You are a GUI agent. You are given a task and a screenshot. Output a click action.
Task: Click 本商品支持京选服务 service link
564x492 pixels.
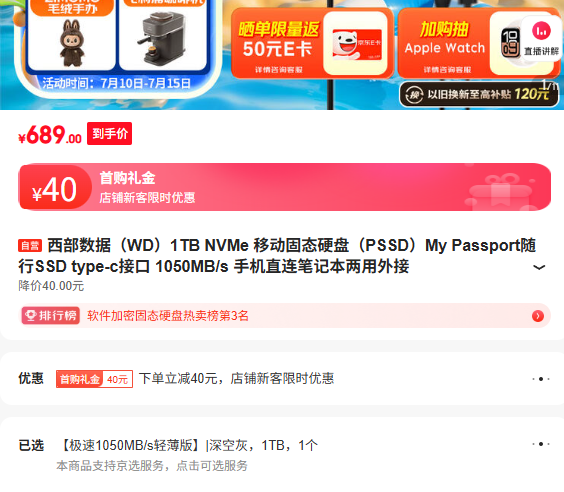pos(152,466)
